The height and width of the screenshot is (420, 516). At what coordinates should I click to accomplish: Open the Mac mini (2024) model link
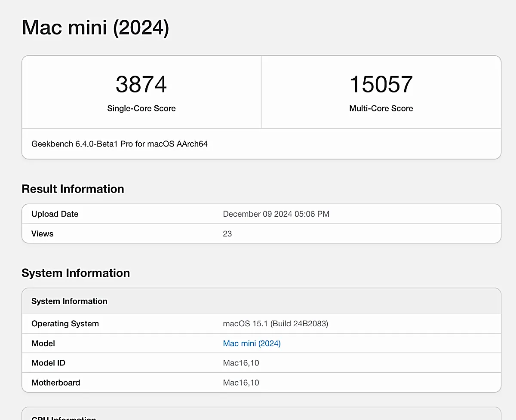point(252,343)
